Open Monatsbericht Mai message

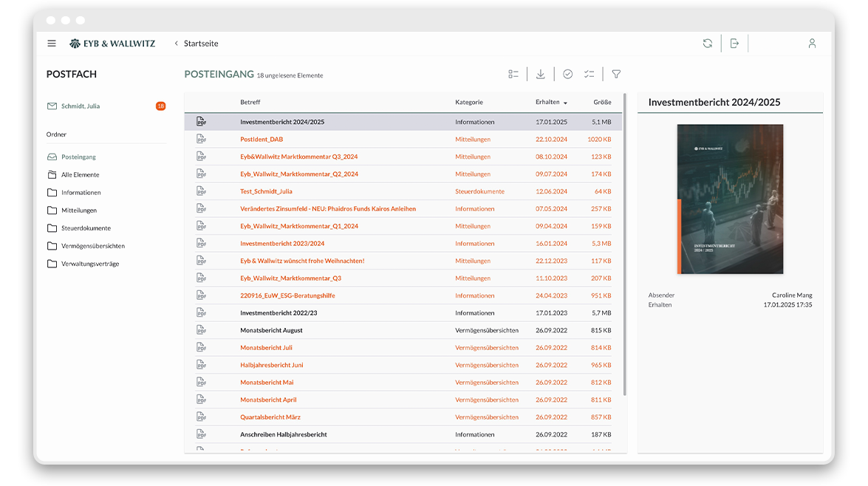coord(267,382)
